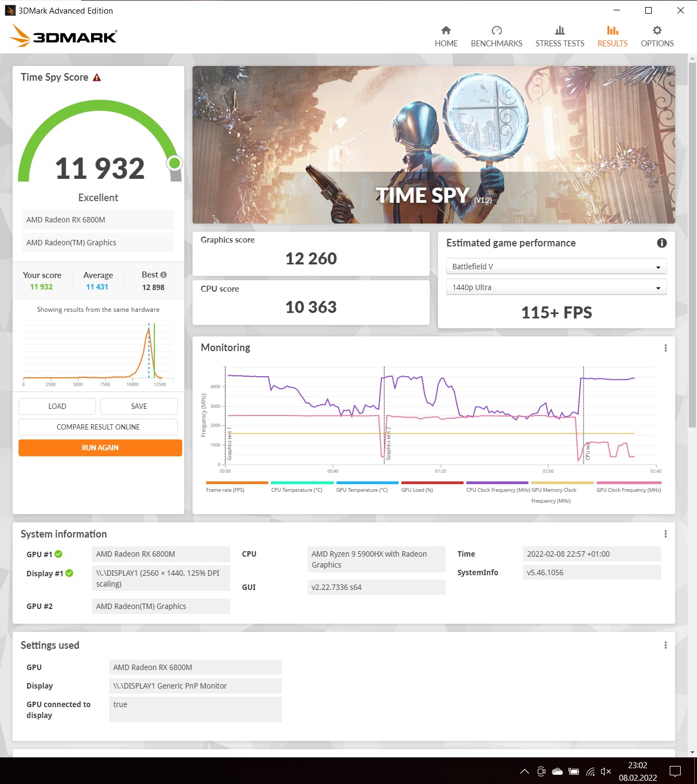Screen dimensions: 697x784
Task: Toggle GPU Load (%) legend
Action: pyautogui.click(x=432, y=487)
